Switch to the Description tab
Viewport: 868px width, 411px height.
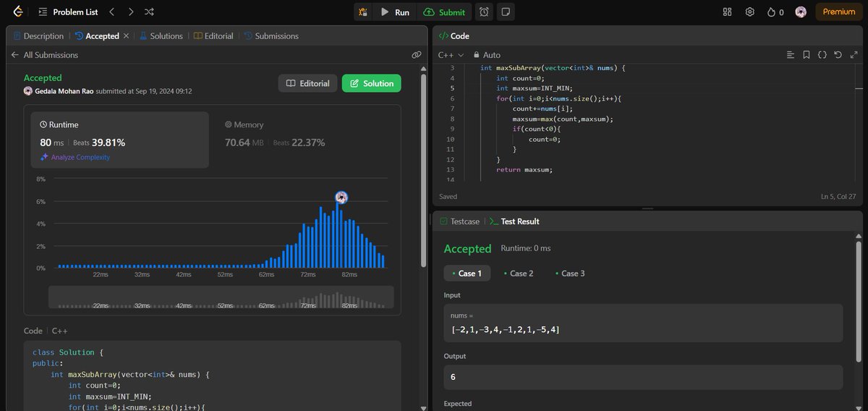(x=38, y=35)
